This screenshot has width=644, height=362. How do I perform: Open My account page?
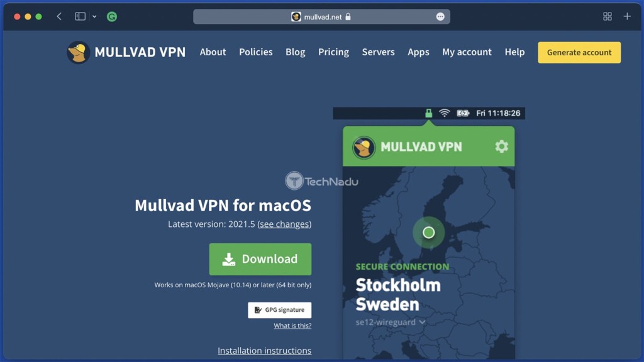coord(467,52)
